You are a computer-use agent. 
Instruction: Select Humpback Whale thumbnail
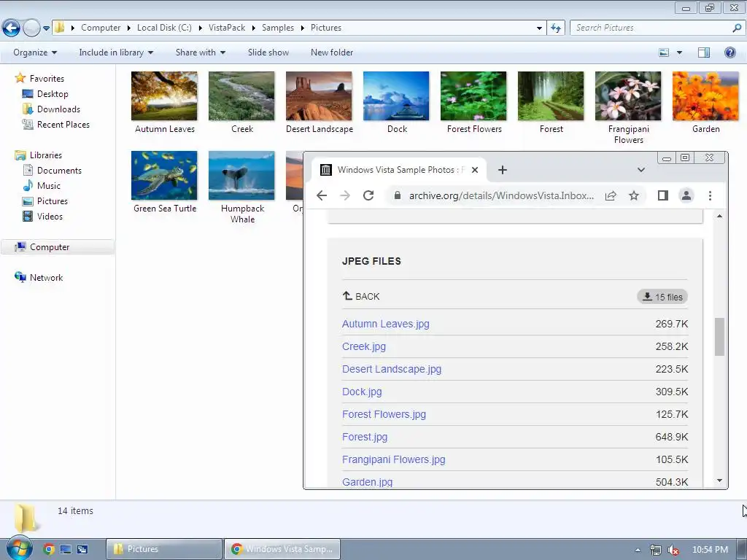(241, 175)
